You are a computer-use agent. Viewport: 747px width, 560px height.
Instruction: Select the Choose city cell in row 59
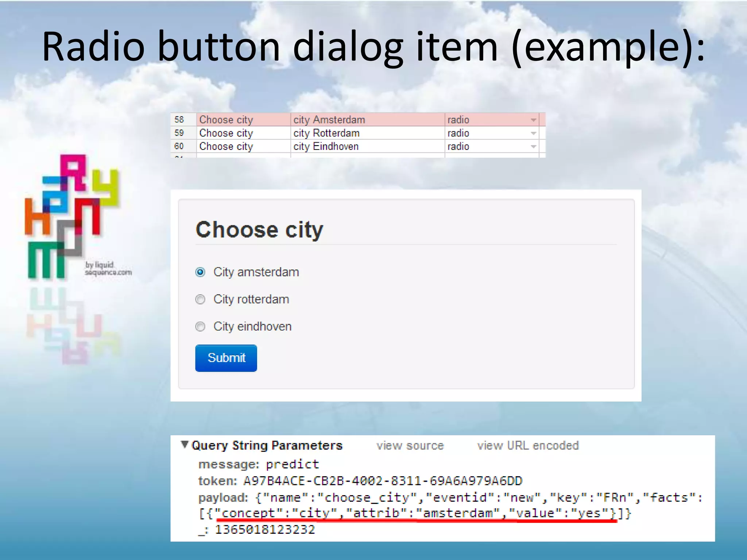tap(244, 133)
